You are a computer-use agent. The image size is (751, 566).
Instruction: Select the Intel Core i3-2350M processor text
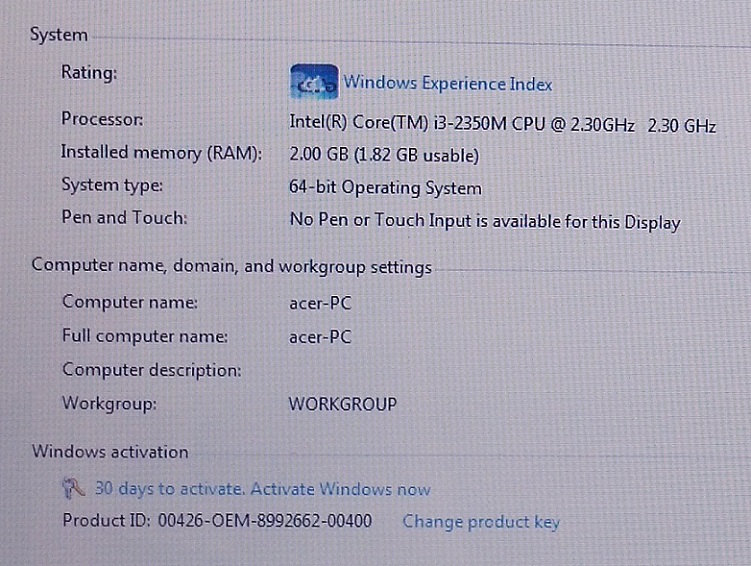point(502,124)
